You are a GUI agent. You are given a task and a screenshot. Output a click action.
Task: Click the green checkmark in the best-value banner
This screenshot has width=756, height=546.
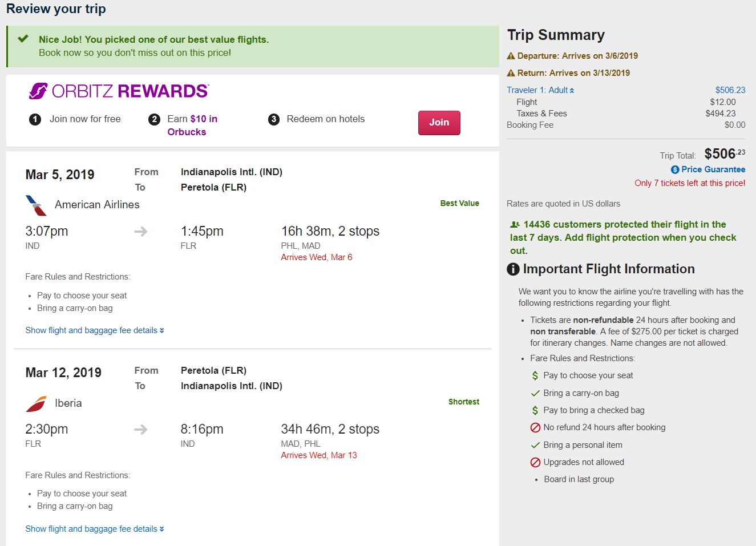tap(23, 39)
